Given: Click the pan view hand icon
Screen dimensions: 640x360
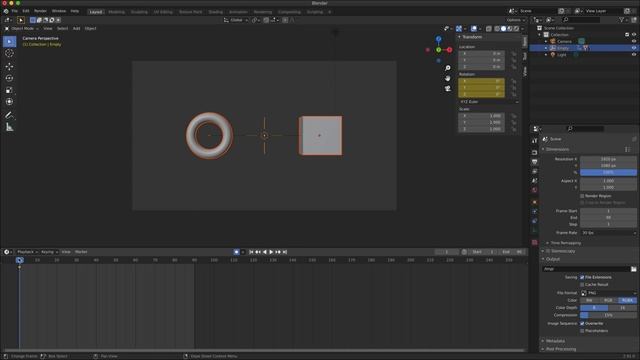Looking at the screenshot, I should (x=448, y=78).
